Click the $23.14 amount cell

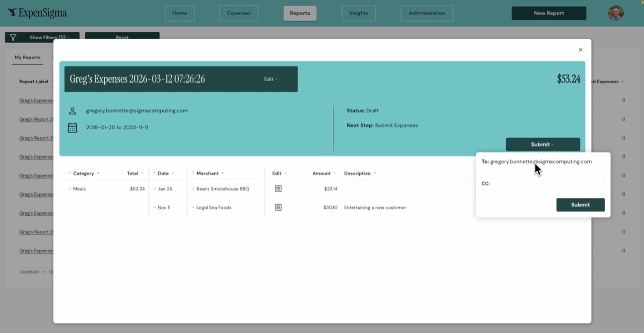pos(331,189)
